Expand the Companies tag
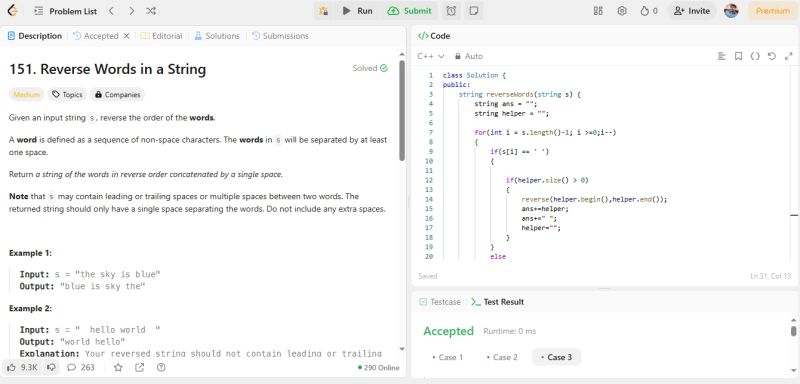 tap(117, 95)
